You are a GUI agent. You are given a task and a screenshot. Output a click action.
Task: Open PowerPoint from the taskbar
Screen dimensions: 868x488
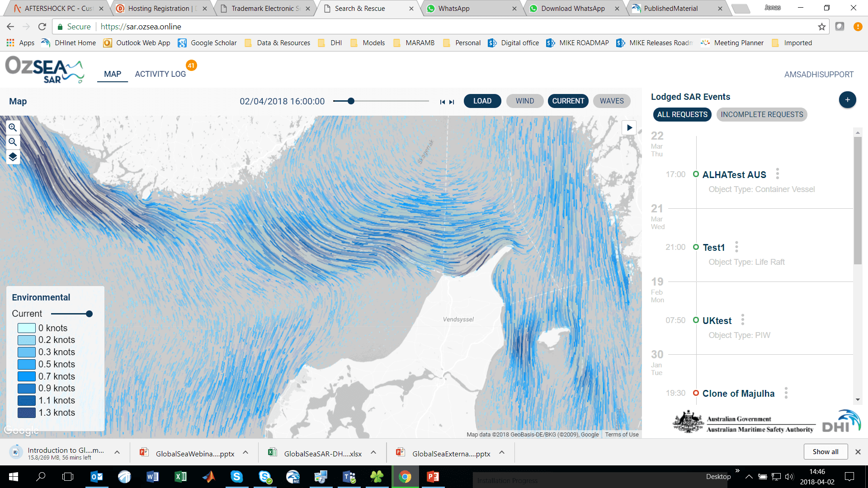click(x=433, y=477)
